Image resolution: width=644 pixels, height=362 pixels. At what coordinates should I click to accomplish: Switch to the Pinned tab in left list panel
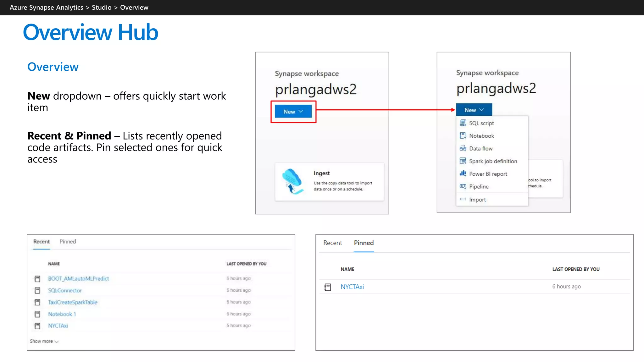tap(68, 242)
